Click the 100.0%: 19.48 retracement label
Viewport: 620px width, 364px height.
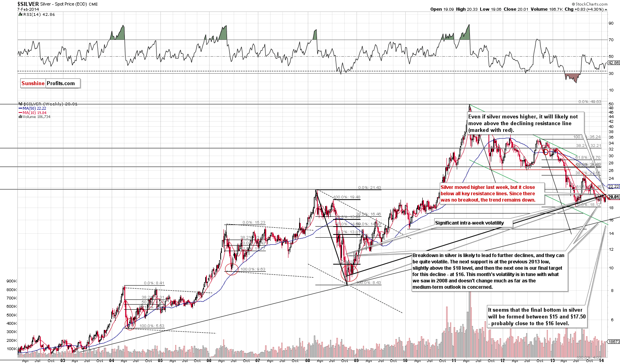tap(347, 197)
